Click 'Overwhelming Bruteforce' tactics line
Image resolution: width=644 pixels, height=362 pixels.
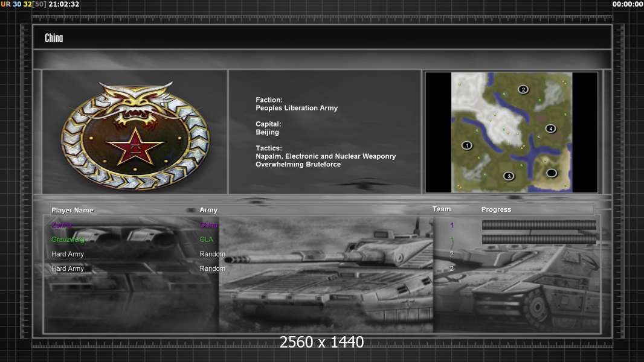coord(298,164)
